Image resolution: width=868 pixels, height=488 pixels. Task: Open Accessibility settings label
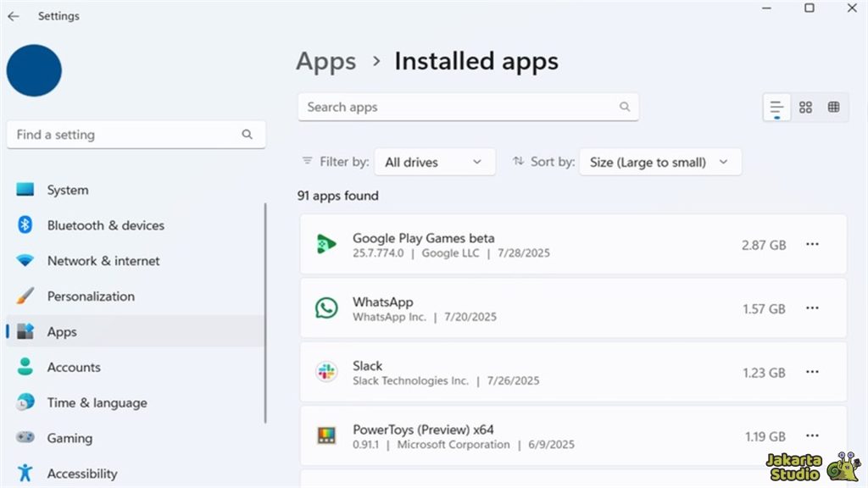point(82,474)
